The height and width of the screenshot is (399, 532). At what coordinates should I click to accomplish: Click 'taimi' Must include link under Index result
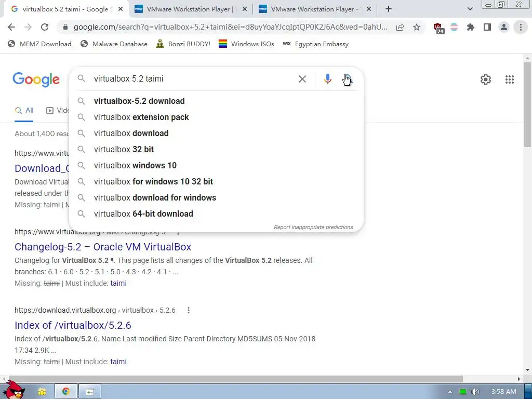[x=118, y=362]
